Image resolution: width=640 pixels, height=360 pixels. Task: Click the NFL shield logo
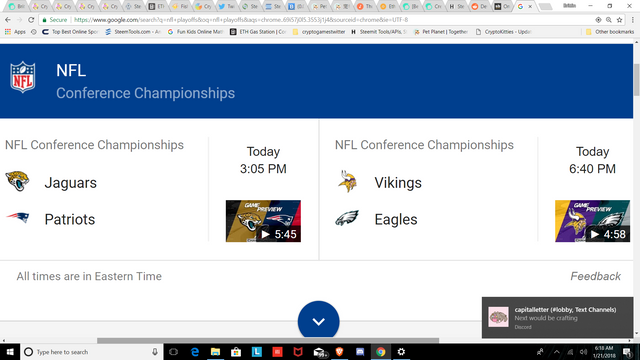23,77
